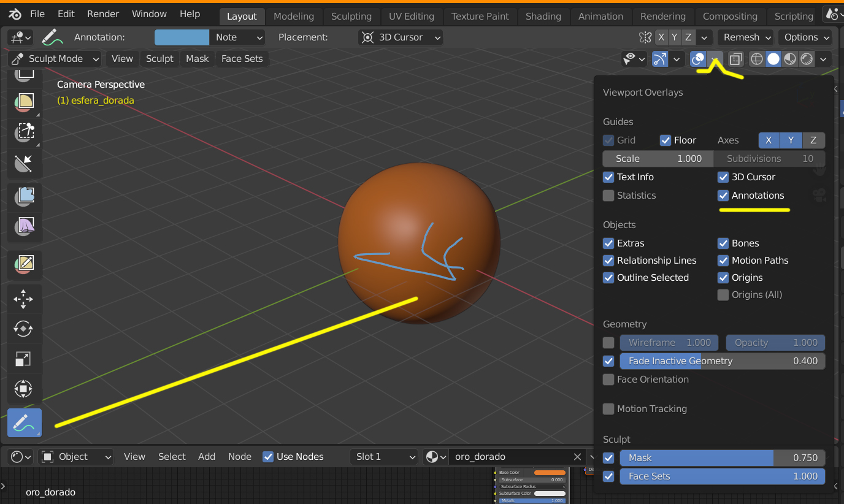This screenshot has width=844, height=504.
Task: Open the Face Sets menu button
Action: [x=242, y=59]
